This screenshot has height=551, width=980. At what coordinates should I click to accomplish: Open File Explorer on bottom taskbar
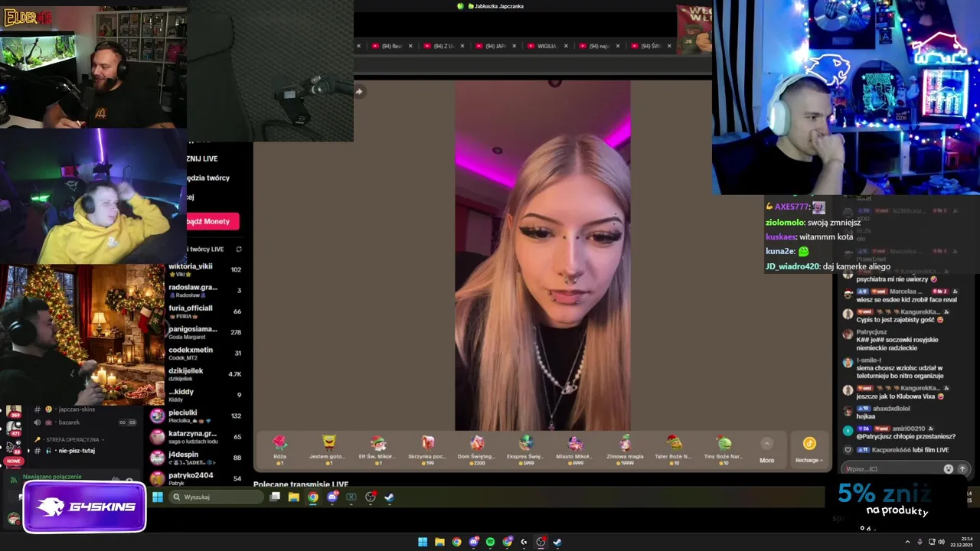(439, 542)
